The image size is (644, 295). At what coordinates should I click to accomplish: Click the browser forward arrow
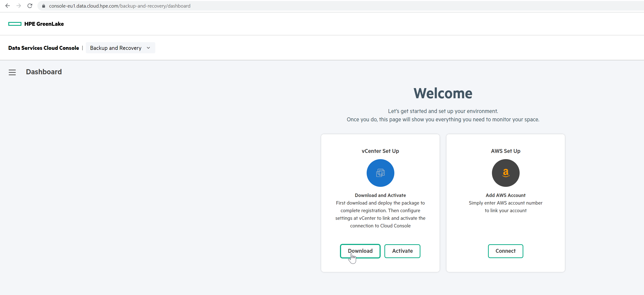[19, 6]
